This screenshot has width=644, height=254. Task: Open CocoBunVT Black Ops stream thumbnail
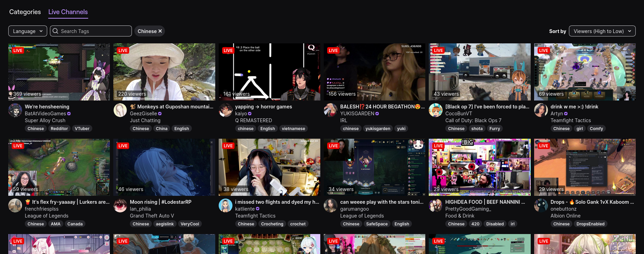[480, 72]
